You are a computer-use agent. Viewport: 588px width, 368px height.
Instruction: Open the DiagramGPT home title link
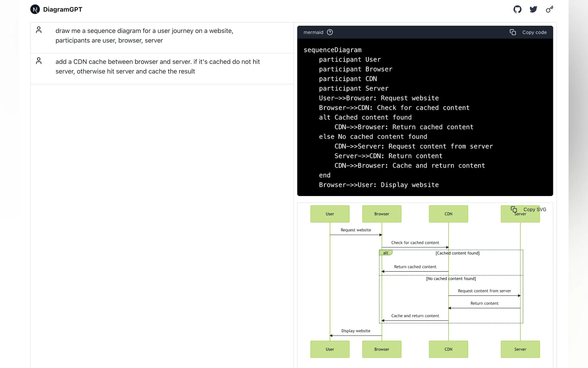63,10
